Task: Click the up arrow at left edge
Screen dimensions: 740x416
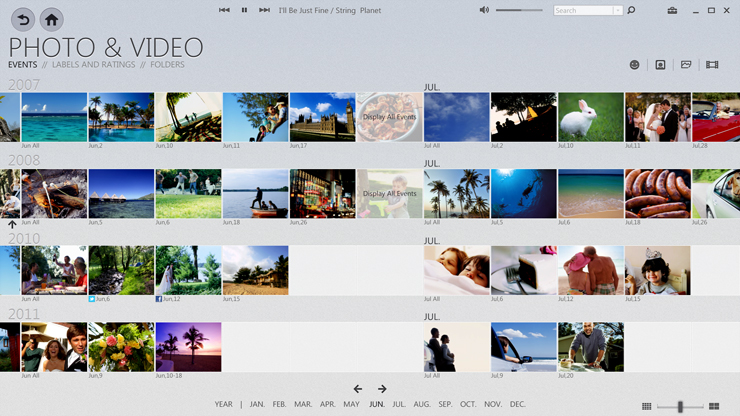Action: click(x=12, y=225)
